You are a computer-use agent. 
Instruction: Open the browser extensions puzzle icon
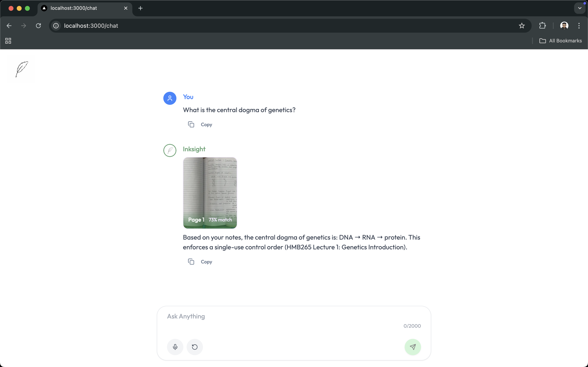tap(542, 26)
